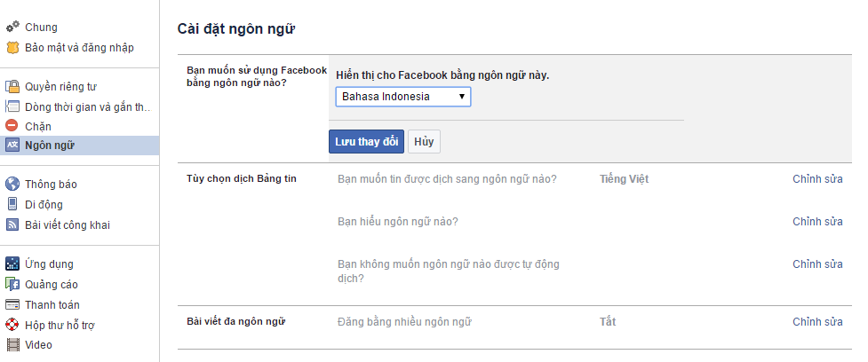Click Chỉnh sửa for không muốn tự động dịch
The image size is (868, 362).
[817, 264]
